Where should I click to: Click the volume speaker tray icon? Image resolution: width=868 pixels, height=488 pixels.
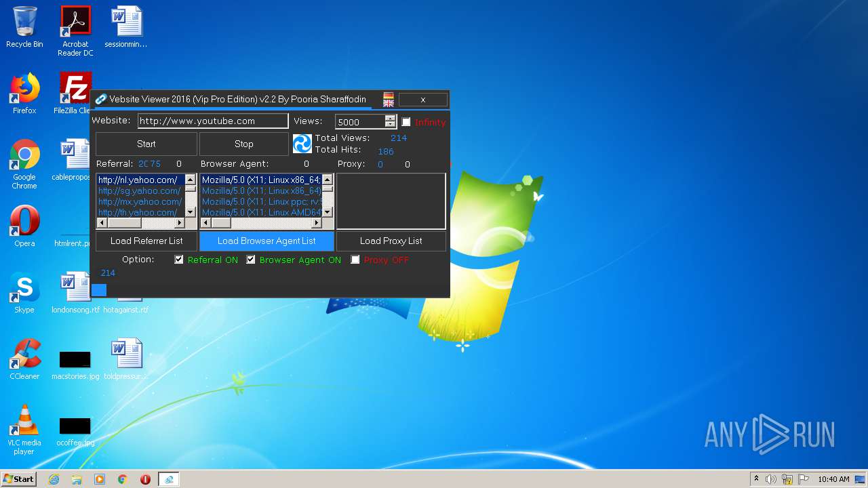771,479
